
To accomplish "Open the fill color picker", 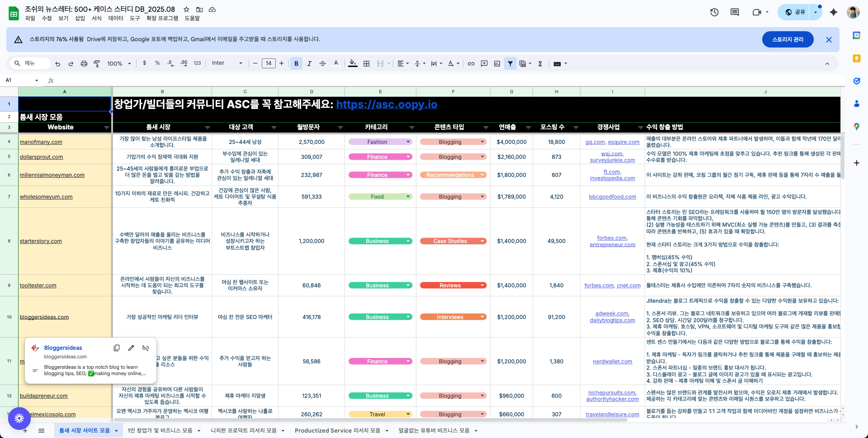I will pos(353,64).
